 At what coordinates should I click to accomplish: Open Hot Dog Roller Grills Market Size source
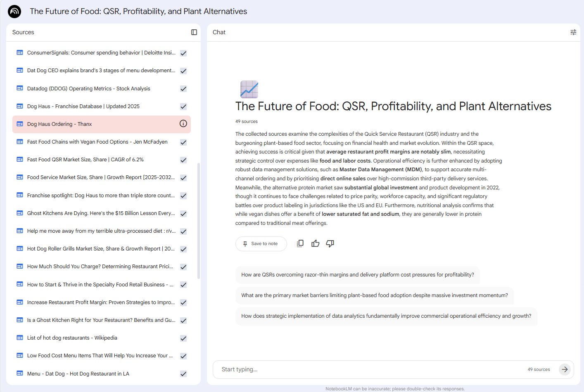pos(101,249)
